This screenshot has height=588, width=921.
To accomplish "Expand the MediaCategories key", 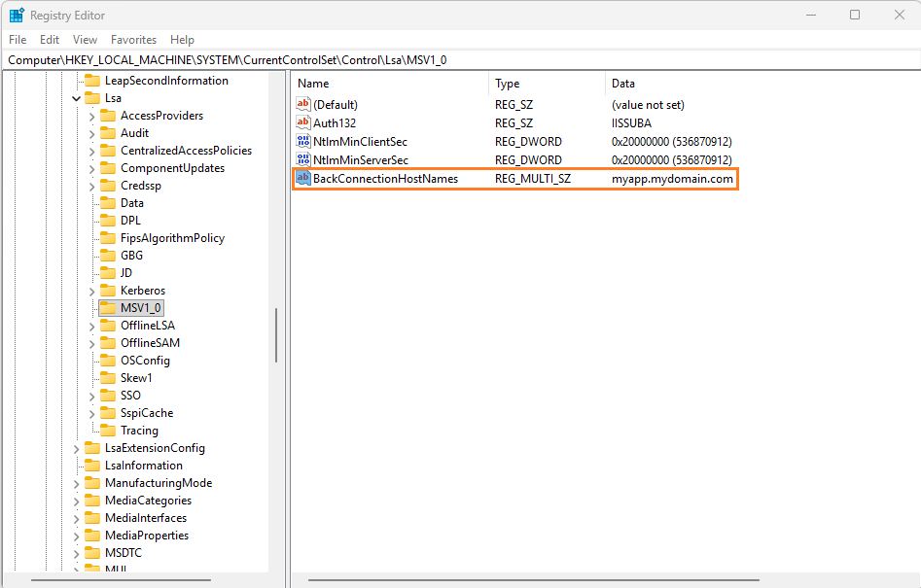I will click(77, 502).
